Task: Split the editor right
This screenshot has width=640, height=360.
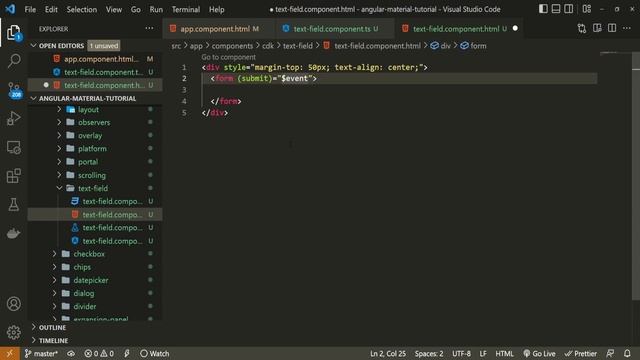Action: click(x=612, y=28)
